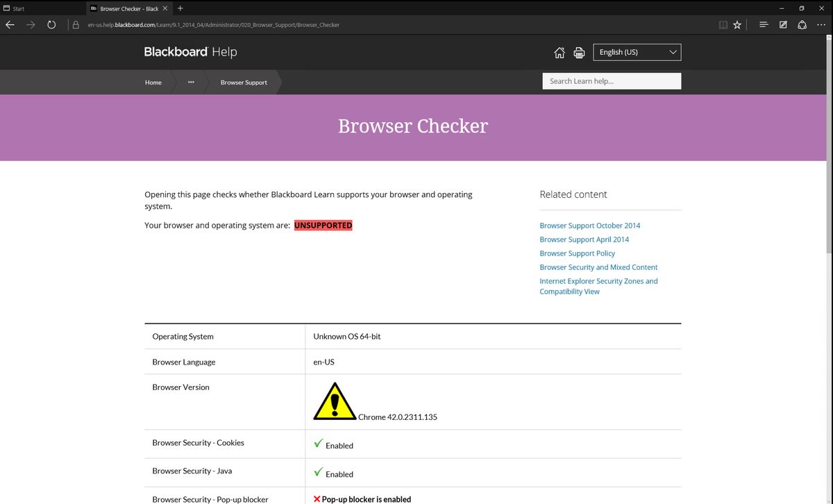
Task: Click the Browser Support breadcrumb
Action: [x=244, y=83]
